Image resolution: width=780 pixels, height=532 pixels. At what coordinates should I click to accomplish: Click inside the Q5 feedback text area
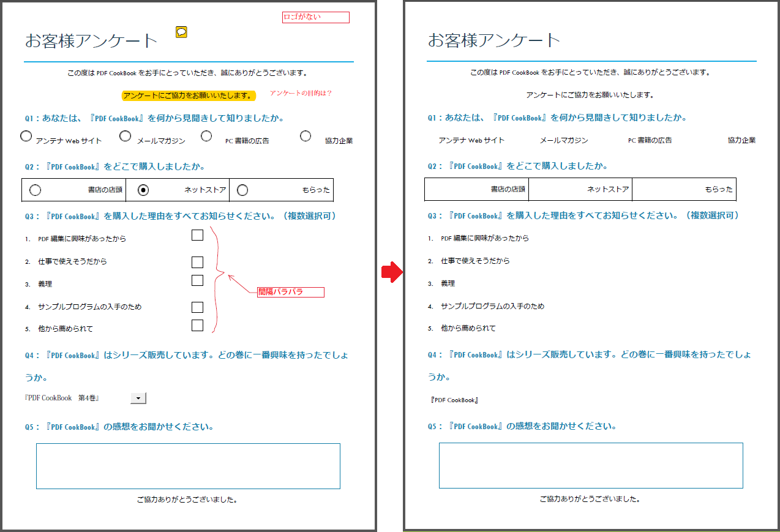pos(187,466)
